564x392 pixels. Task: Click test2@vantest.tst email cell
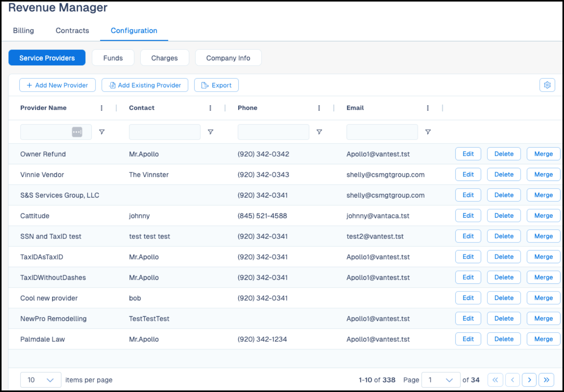tap(375, 236)
